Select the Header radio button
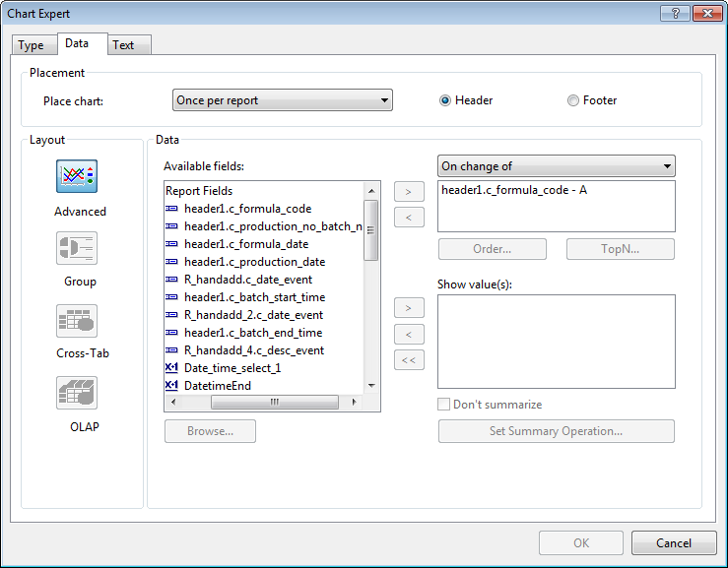728x568 pixels. click(445, 100)
